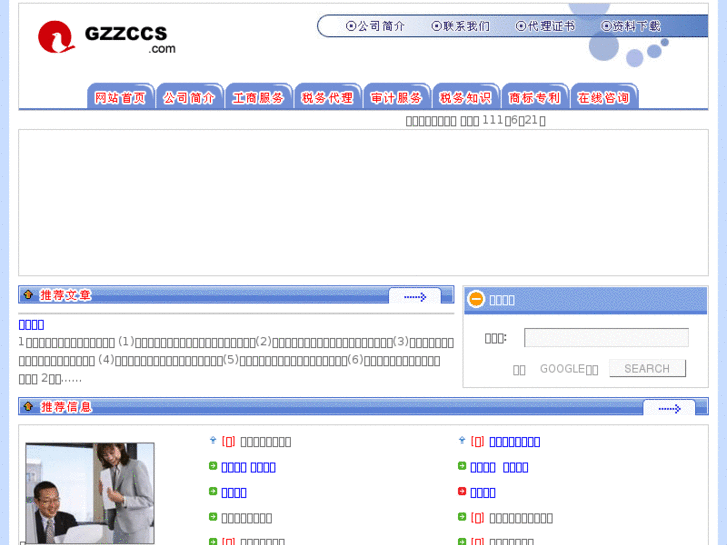
Task: Select the GOOGLE search option text
Action: [x=569, y=369]
